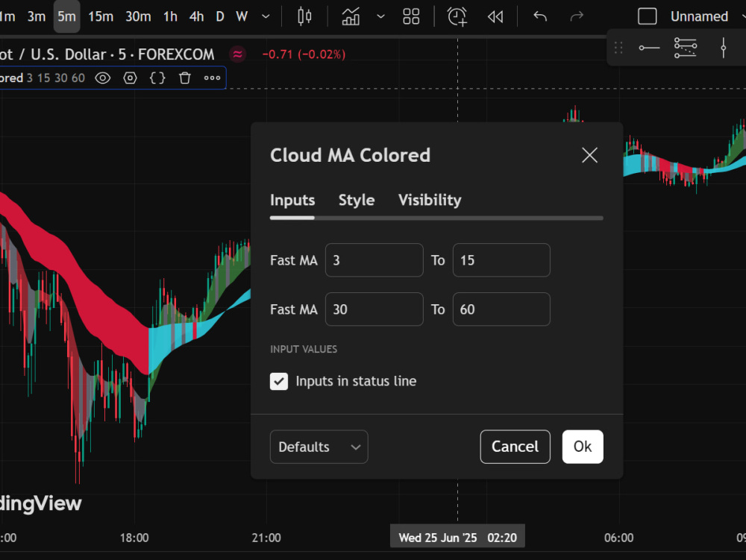Open the Defaults dropdown

coord(319,447)
